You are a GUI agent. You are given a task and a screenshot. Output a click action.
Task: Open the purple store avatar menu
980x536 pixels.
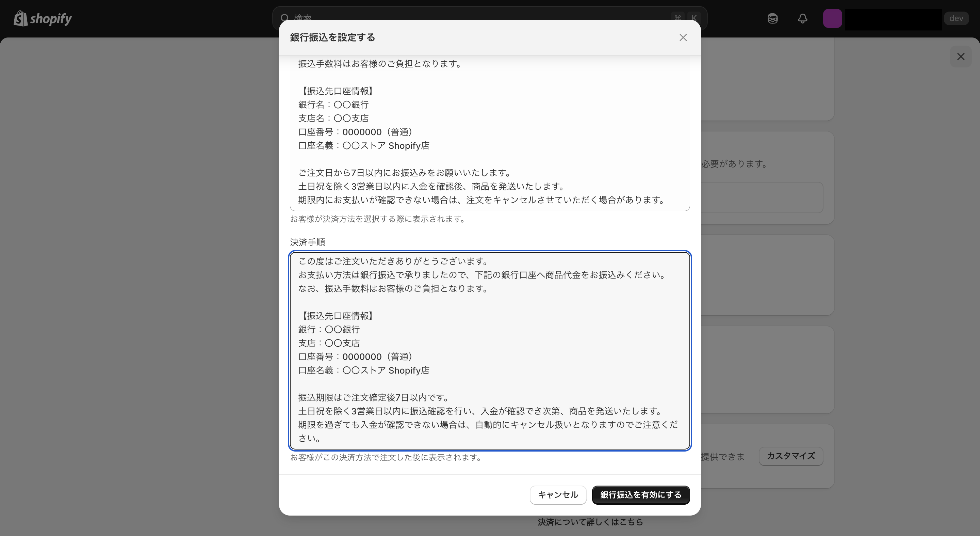(x=833, y=18)
